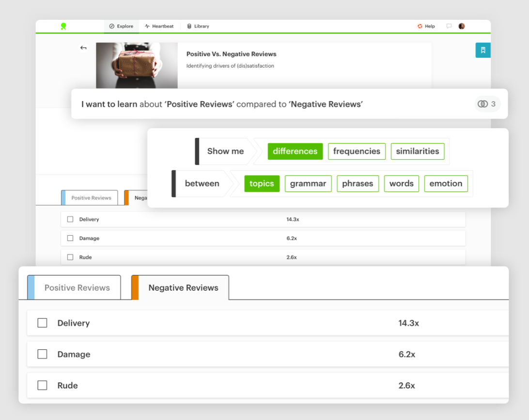The width and height of the screenshot is (529, 420).
Task: Select topics as comparison type
Action: [x=262, y=184]
